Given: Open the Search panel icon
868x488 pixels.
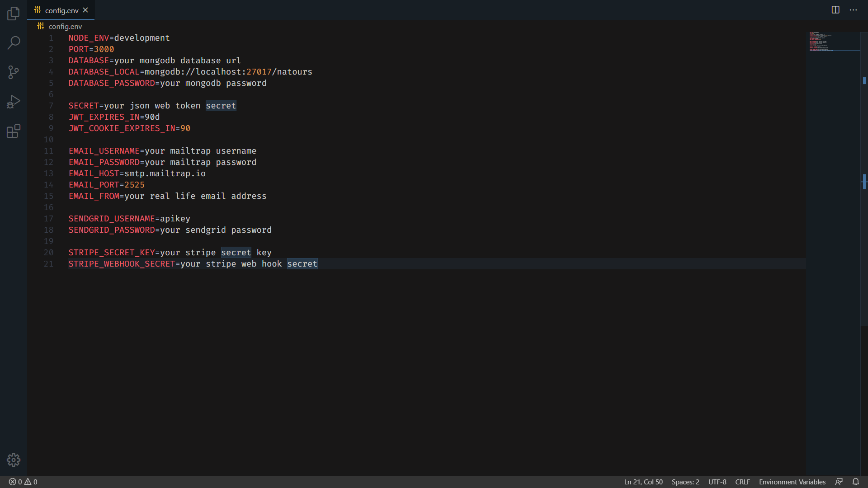Looking at the screenshot, I should tap(13, 43).
